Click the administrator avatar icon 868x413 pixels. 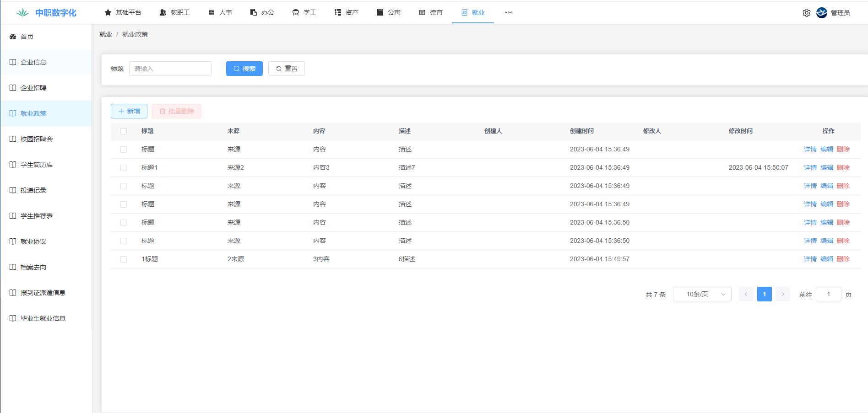click(x=821, y=13)
